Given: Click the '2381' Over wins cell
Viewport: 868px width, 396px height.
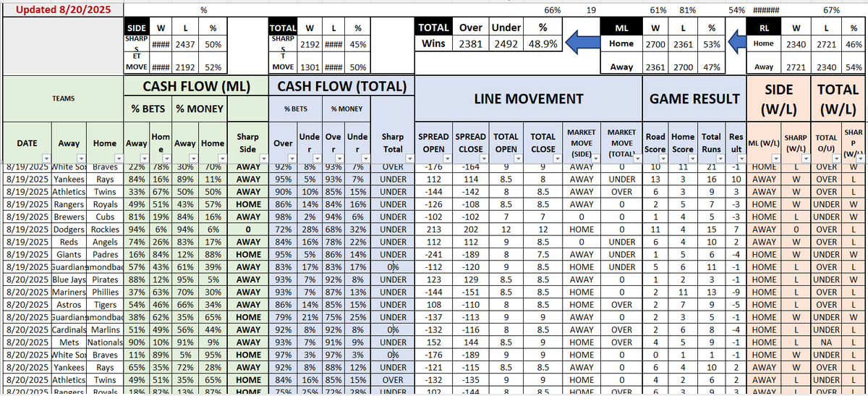Looking at the screenshot, I should [x=471, y=44].
